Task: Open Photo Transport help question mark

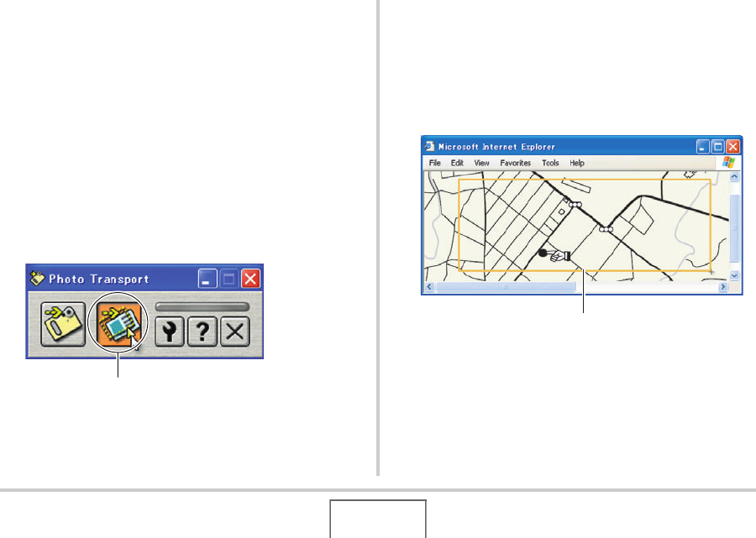Action: click(x=202, y=332)
